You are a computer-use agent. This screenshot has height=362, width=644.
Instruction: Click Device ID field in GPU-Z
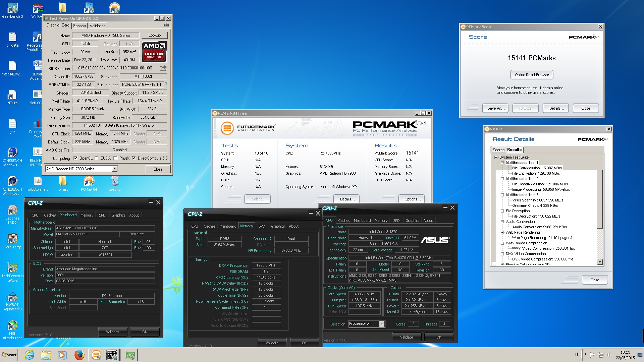pyautogui.click(x=84, y=76)
